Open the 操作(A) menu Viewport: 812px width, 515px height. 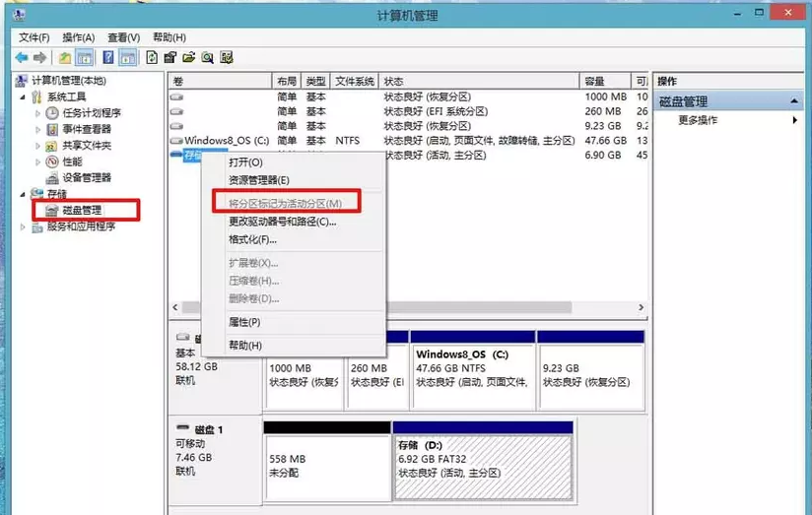[79, 37]
